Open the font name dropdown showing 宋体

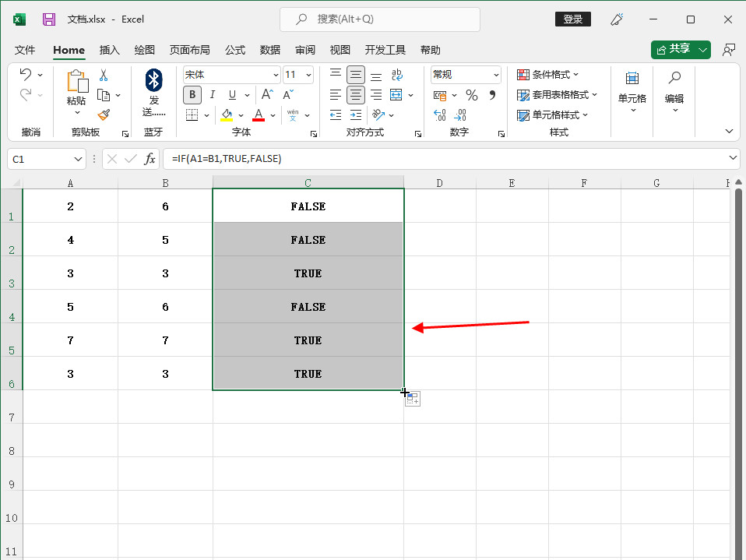click(x=276, y=75)
